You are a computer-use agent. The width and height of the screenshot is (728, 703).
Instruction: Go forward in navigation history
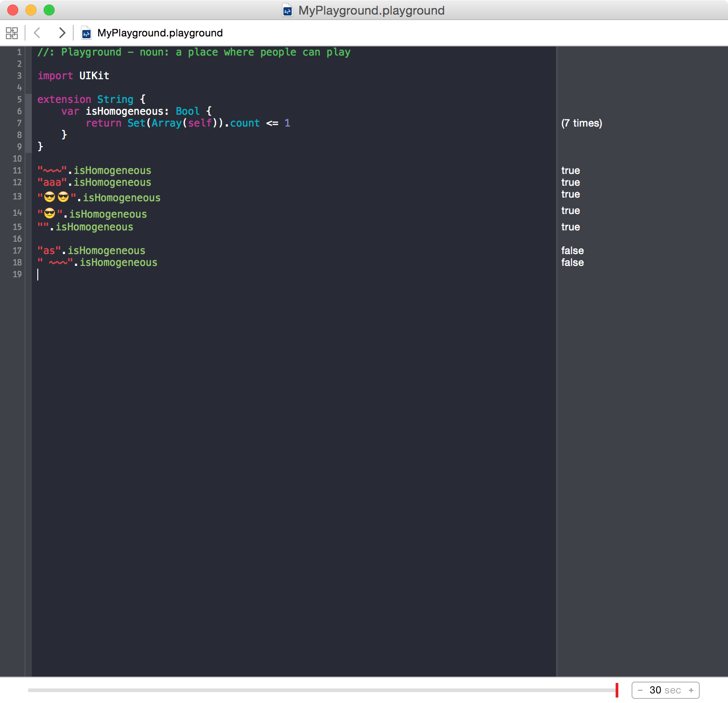[x=62, y=33]
